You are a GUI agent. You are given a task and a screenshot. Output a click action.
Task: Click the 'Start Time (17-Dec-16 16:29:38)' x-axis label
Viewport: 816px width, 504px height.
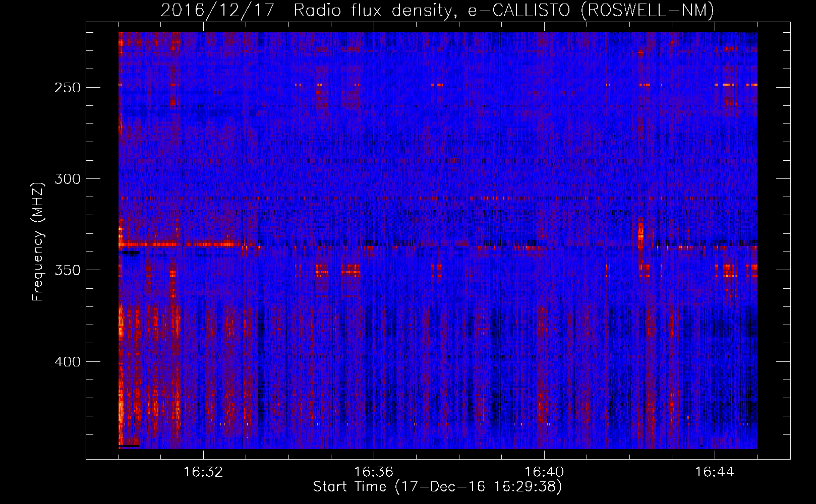point(437,487)
